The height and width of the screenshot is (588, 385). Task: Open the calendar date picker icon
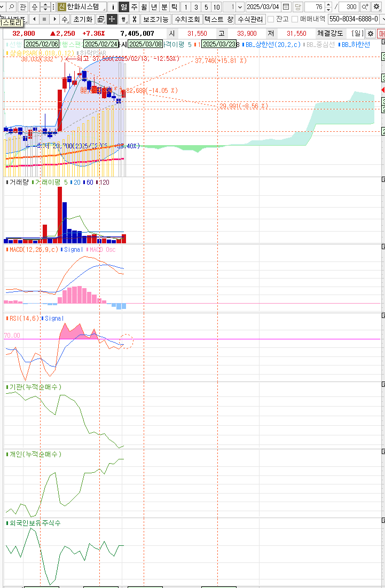(286, 7)
